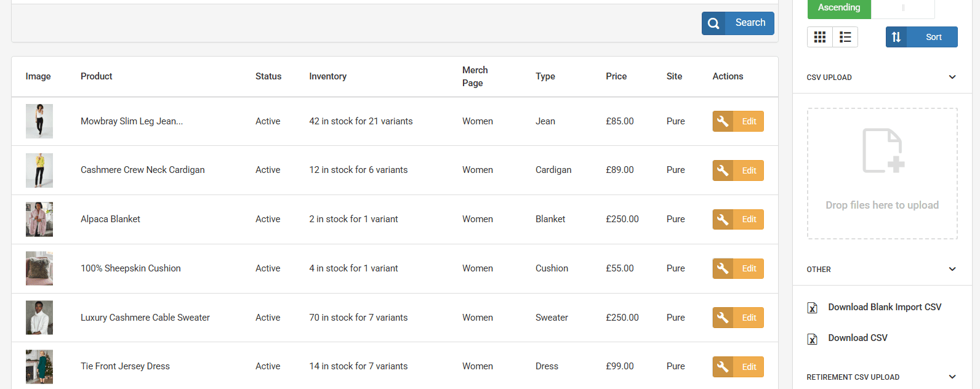Click the Product column header
The image size is (980, 389).
point(97,76)
